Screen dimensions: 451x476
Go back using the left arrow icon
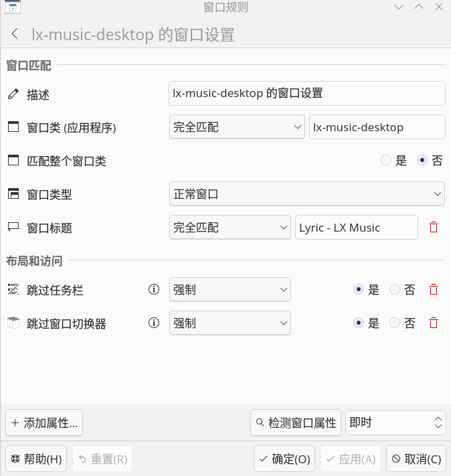(15, 33)
